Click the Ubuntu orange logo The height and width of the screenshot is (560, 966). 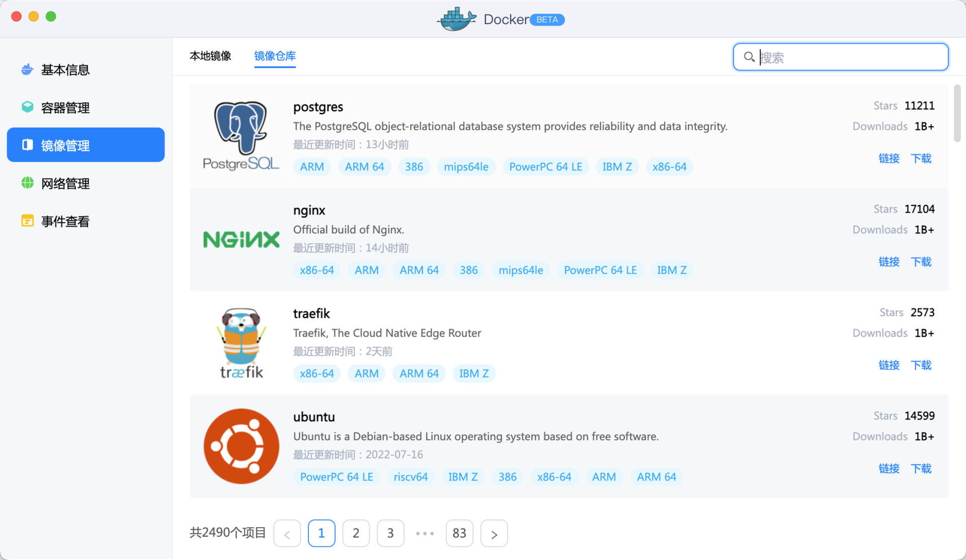pyautogui.click(x=241, y=446)
